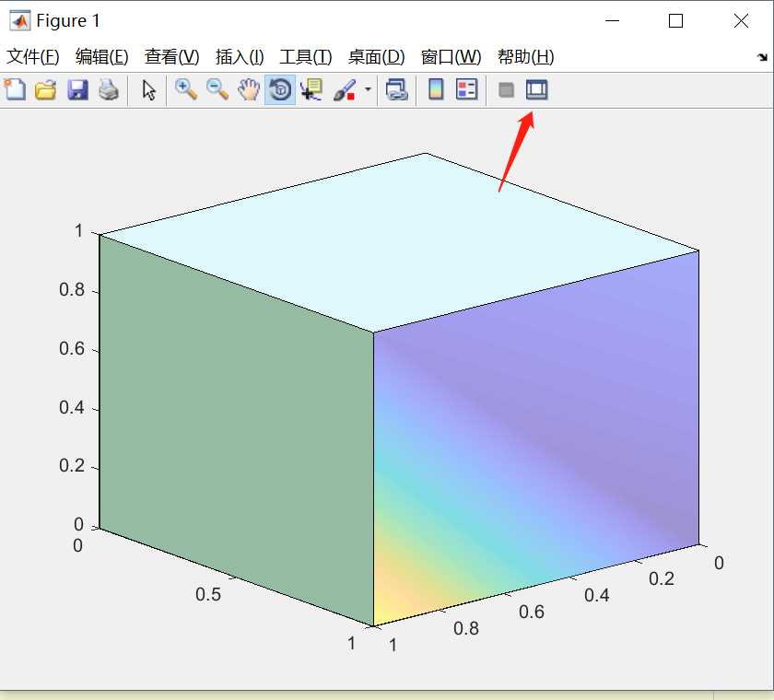Click the dock figure arrow at menu bar end

(x=763, y=57)
